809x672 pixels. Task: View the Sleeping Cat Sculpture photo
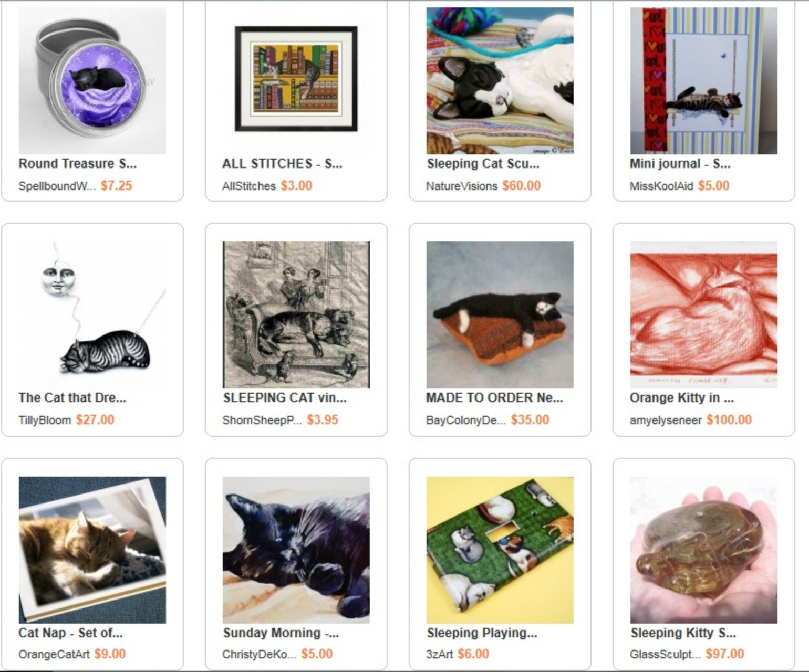(x=500, y=80)
